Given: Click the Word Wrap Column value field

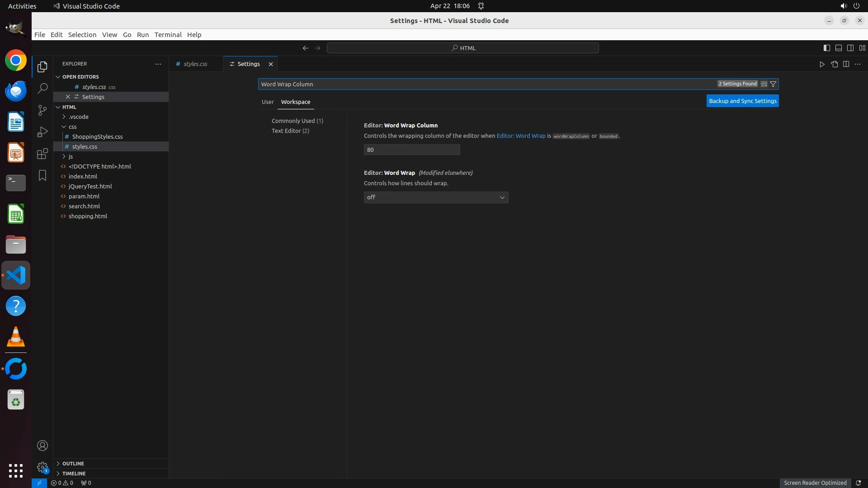Looking at the screenshot, I should [x=411, y=150].
